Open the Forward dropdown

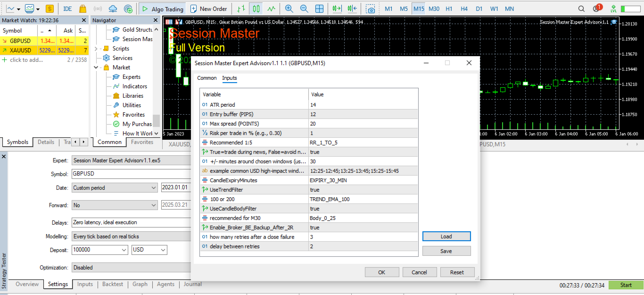(x=115, y=205)
